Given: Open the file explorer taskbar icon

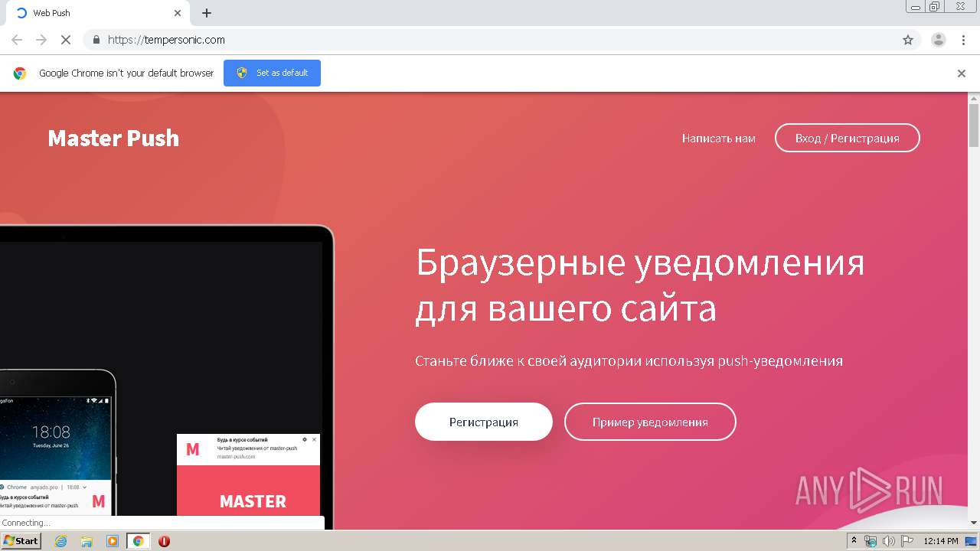Looking at the screenshot, I should tap(87, 541).
